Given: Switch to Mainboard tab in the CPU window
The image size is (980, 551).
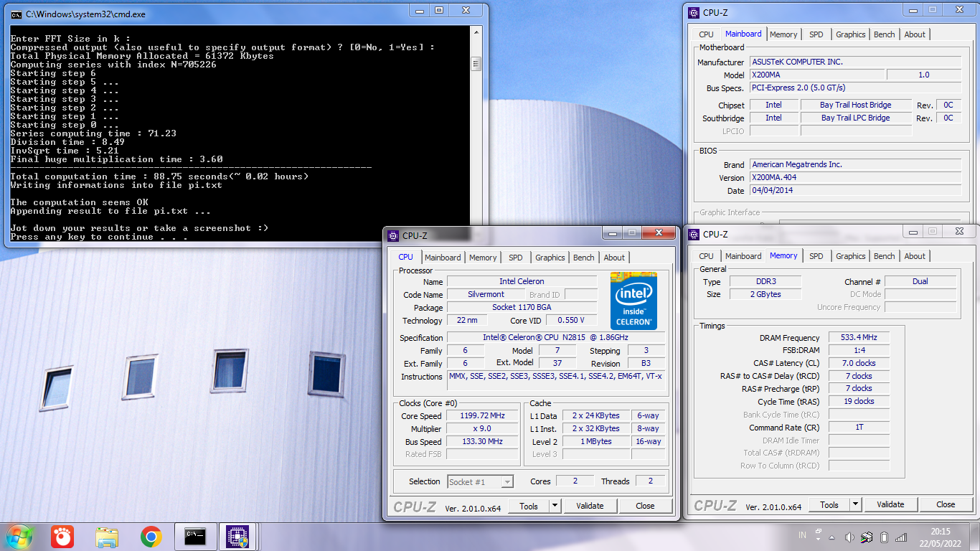Looking at the screenshot, I should pyautogui.click(x=443, y=258).
